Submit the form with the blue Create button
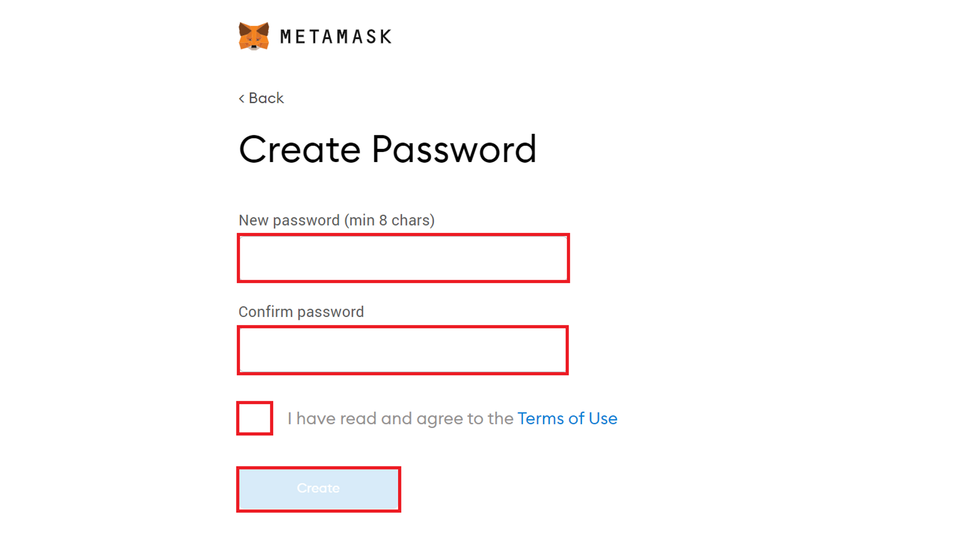Viewport: 957px width, 560px height. click(x=318, y=489)
